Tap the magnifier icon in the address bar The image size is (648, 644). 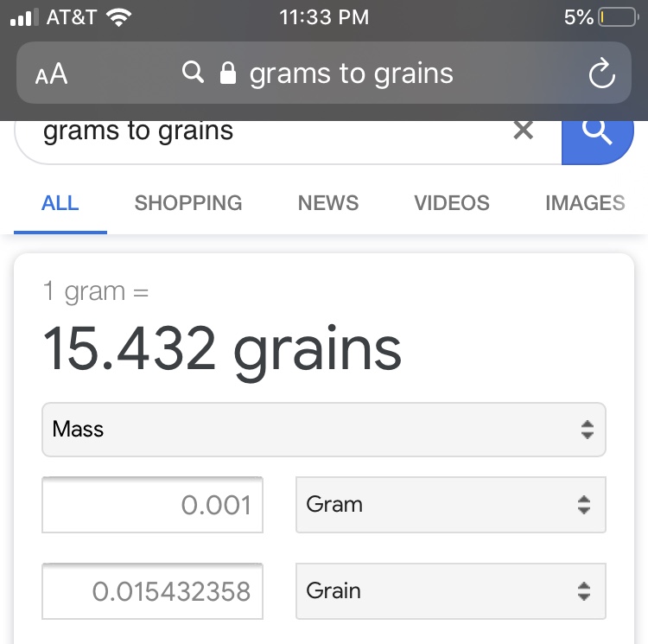tap(193, 72)
